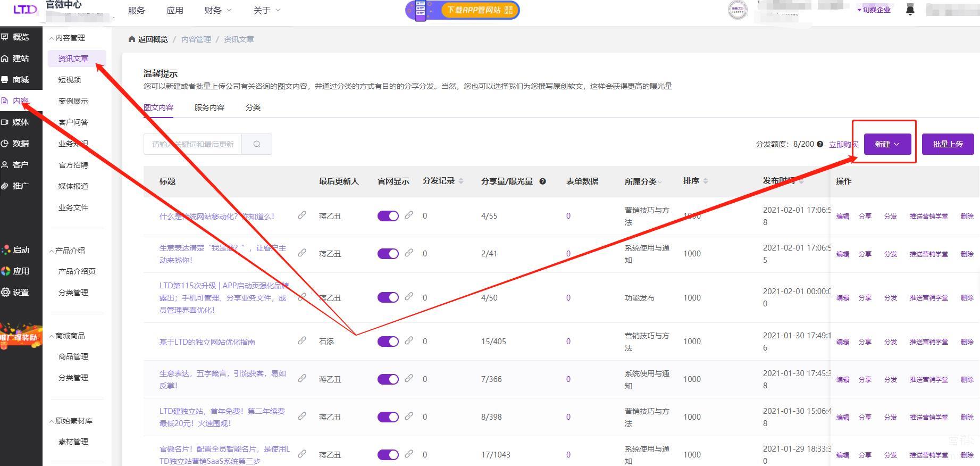Click the help icon beside 分享量/曝光量
Screen dimensions: 980x466
pyautogui.click(x=542, y=181)
